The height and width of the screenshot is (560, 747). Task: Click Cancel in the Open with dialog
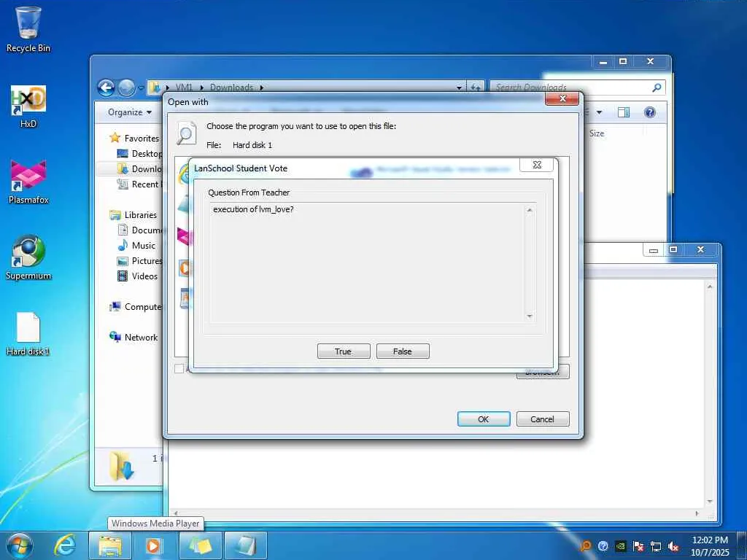click(543, 419)
